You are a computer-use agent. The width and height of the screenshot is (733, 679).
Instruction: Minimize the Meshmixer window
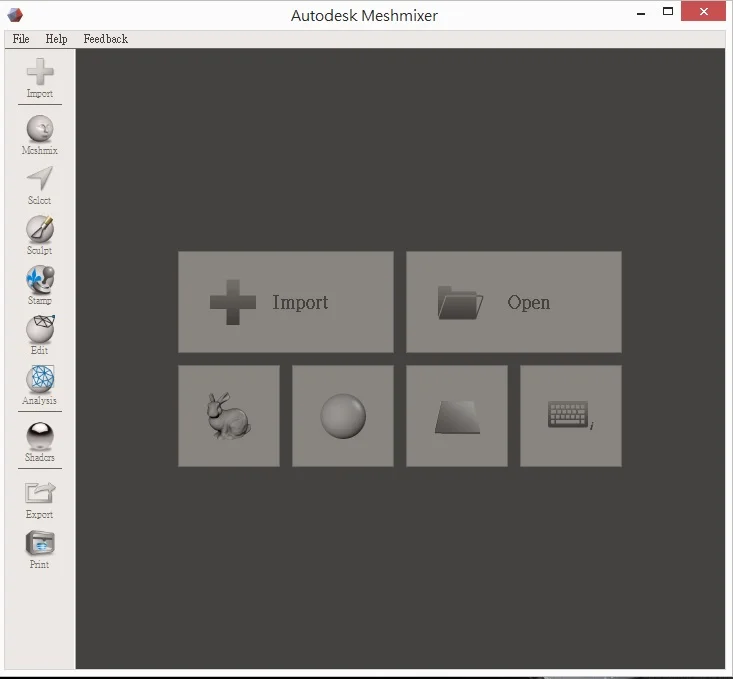[x=641, y=13]
